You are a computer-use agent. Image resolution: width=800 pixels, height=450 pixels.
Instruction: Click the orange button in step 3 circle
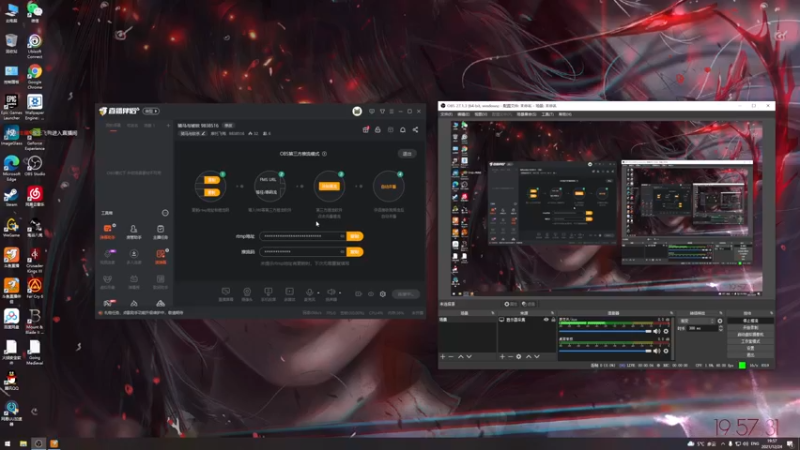pyautogui.click(x=329, y=186)
